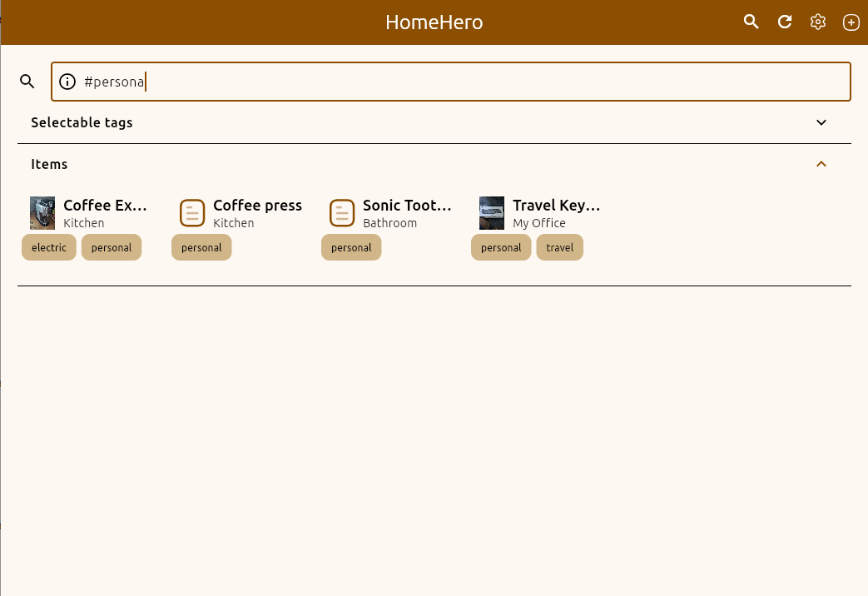Screen dimensions: 868x596
Task: Click the Items section header
Action: (49, 164)
